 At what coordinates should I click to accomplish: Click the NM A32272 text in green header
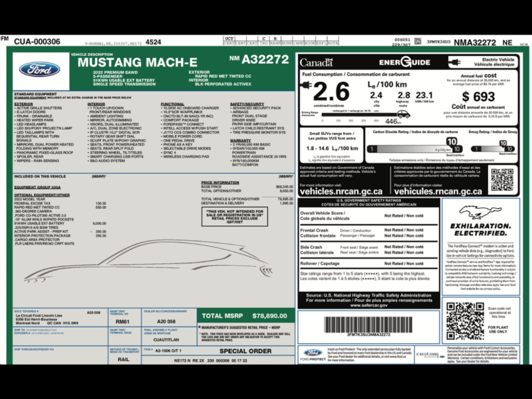pyautogui.click(x=259, y=59)
